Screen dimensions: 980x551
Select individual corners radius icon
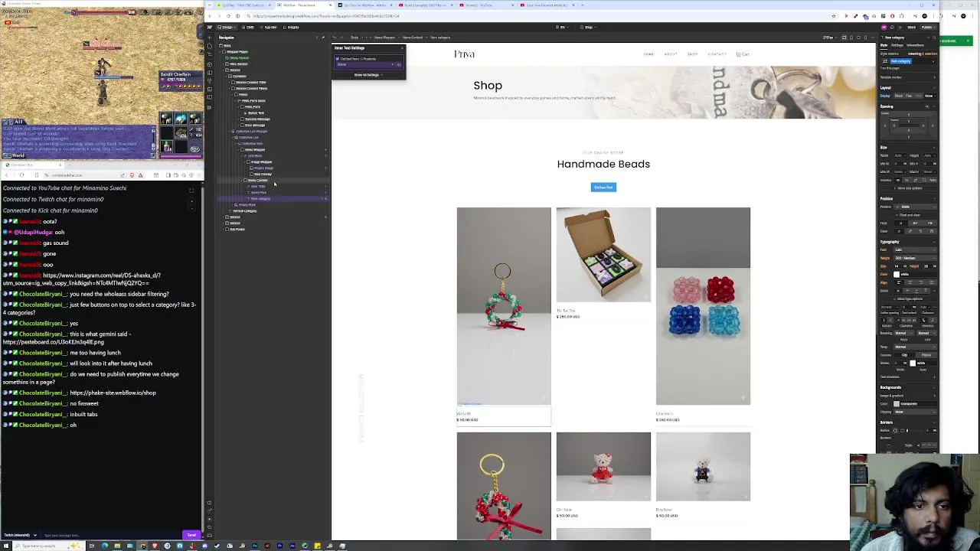[903, 430]
